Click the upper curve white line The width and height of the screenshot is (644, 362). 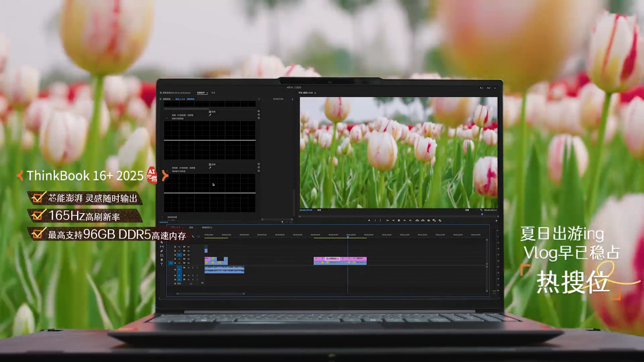(210, 140)
